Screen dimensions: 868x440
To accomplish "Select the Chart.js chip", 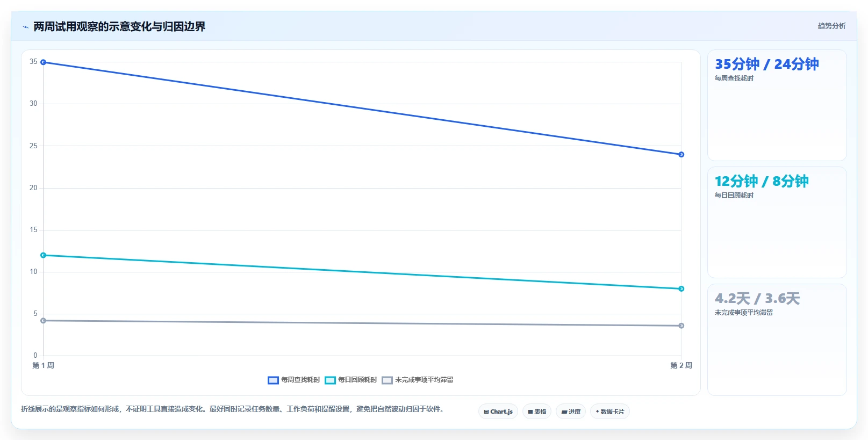I will (x=498, y=412).
